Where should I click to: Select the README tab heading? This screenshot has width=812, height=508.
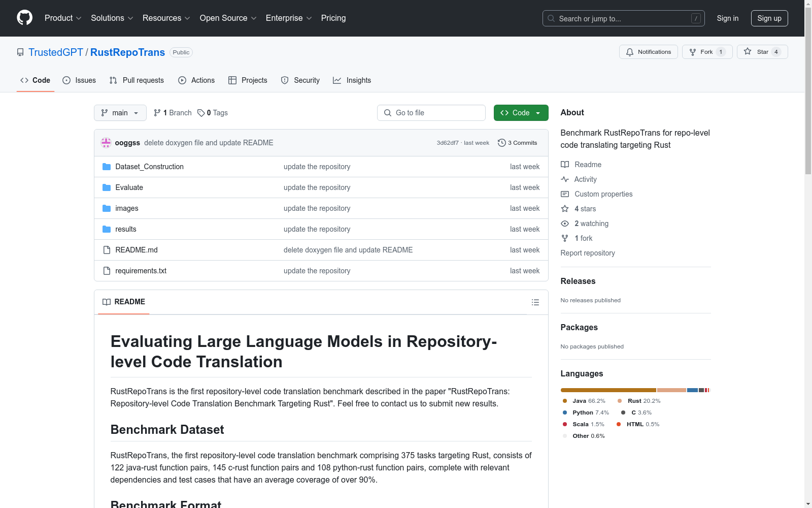tap(124, 302)
